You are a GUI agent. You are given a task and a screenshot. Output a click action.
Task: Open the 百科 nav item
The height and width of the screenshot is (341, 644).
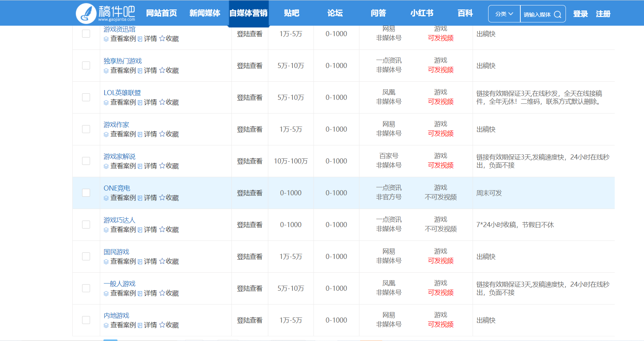465,13
